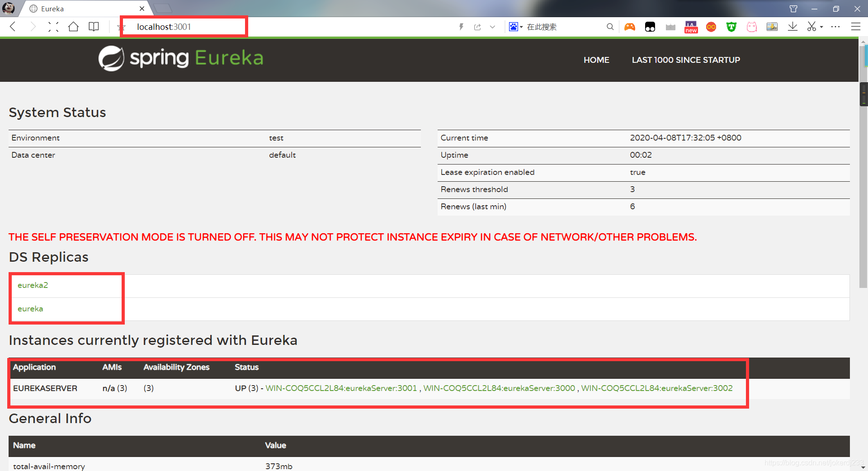Open LAST 1000 SINCE STARTUP page
868x471 pixels.
[686, 60]
